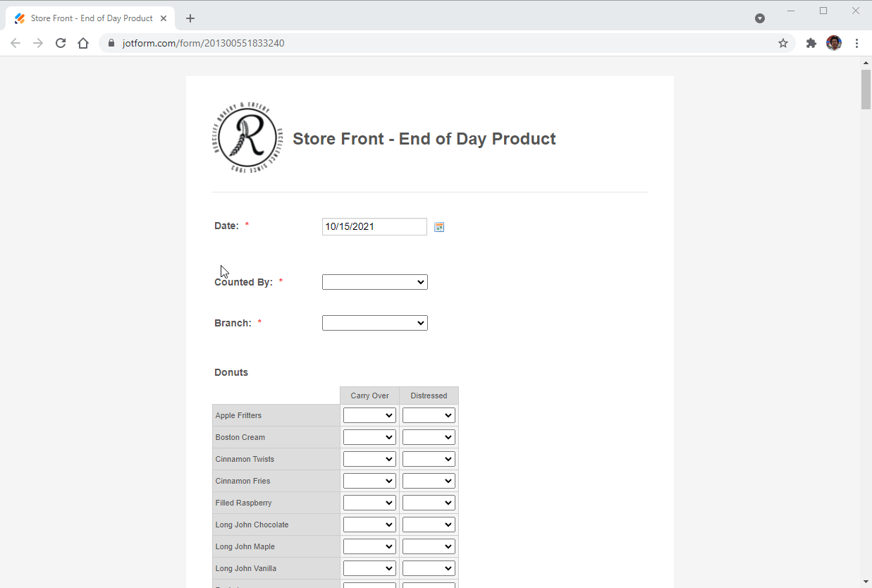The image size is (872, 588).
Task: Open Chrome three-dot menu
Action: [856, 43]
